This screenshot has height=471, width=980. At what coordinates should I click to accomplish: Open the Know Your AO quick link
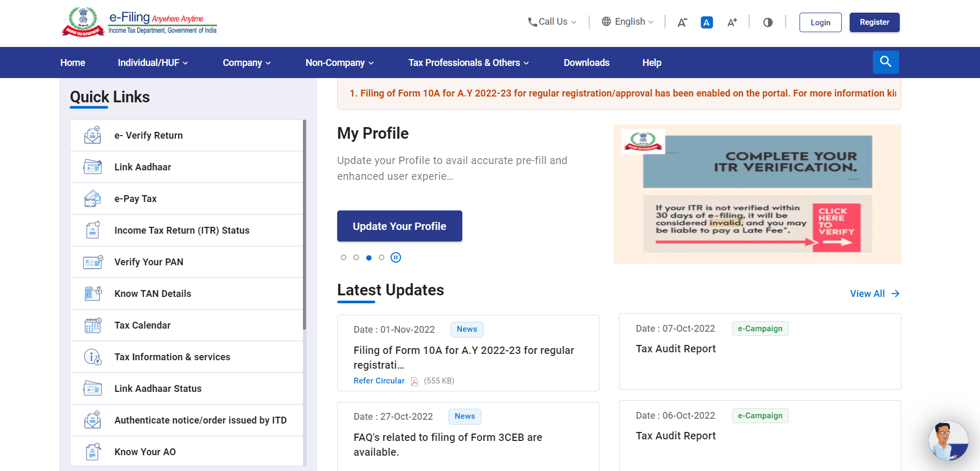click(187, 451)
